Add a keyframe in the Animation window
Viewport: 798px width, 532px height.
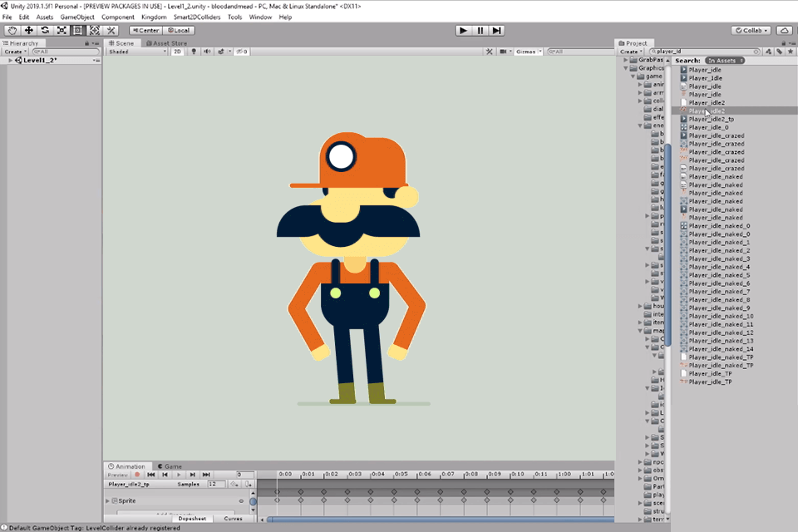tap(235, 485)
